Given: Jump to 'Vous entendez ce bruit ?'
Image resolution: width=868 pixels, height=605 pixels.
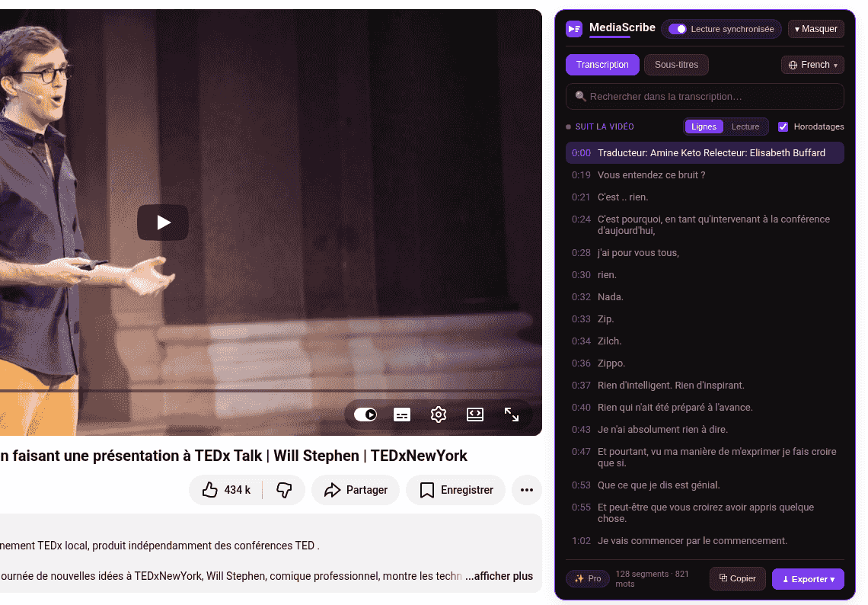Looking at the screenshot, I should [705, 175].
